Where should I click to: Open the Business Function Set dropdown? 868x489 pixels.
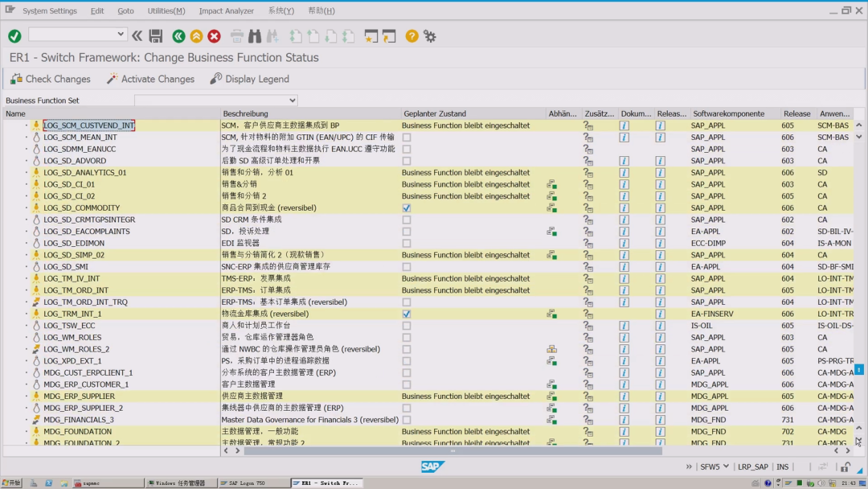293,101
